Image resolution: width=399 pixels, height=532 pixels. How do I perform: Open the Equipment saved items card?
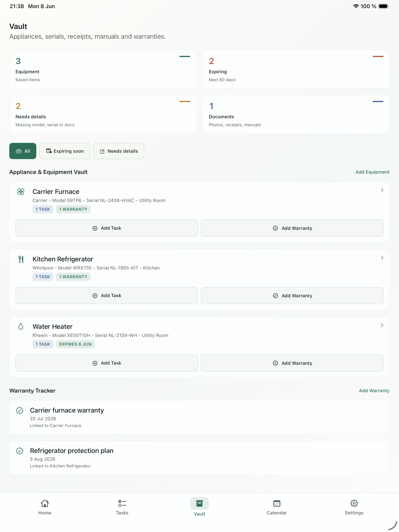[x=103, y=69]
